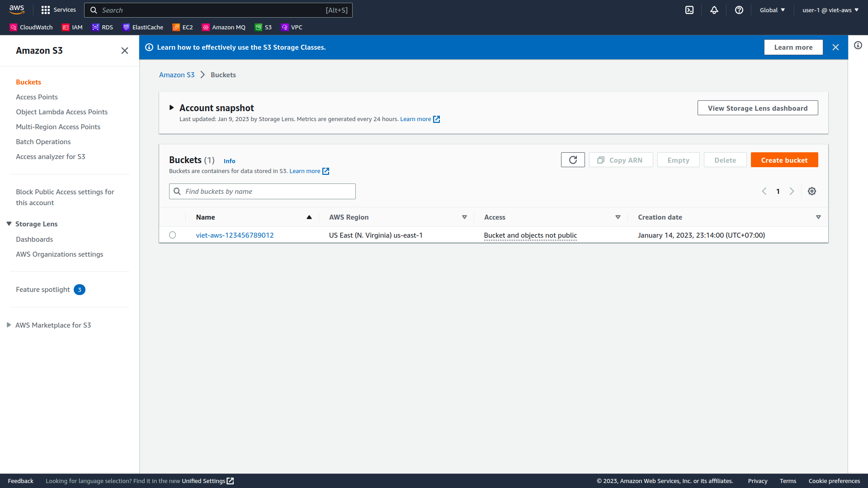
Task: Open Privacy link in footer
Action: [758, 481]
